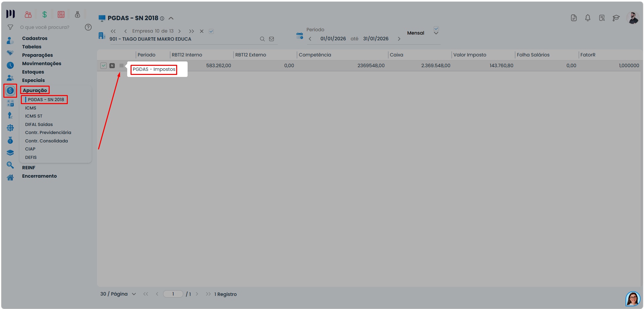Open the Encerramento menu section
This screenshot has height=309, width=644.
click(39, 176)
